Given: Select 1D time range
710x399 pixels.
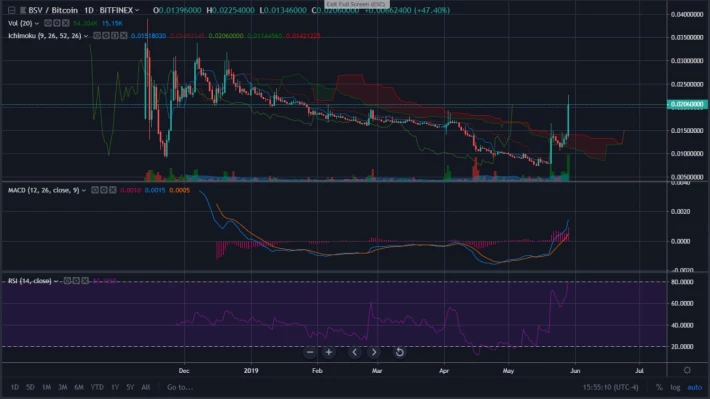Looking at the screenshot, I should pos(14,387).
